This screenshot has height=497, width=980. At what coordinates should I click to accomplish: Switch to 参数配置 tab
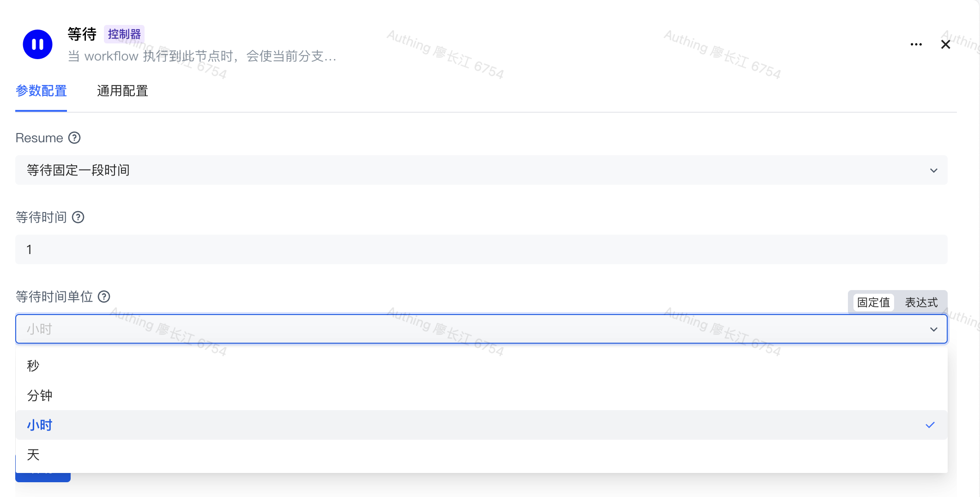point(41,91)
